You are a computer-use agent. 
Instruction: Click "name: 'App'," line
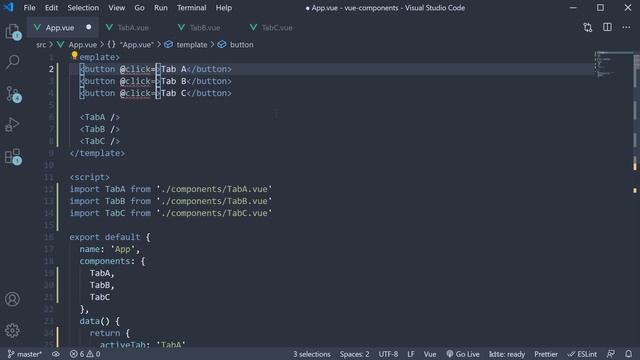[109, 249]
